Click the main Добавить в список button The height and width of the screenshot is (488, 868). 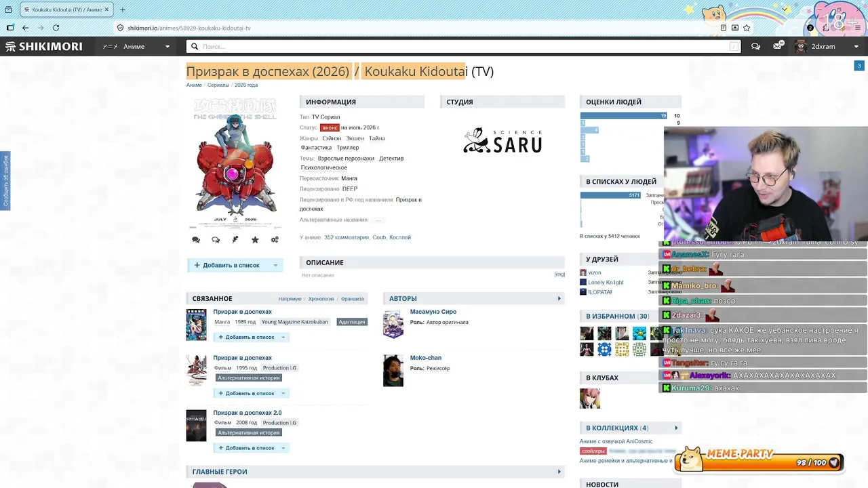(x=228, y=266)
